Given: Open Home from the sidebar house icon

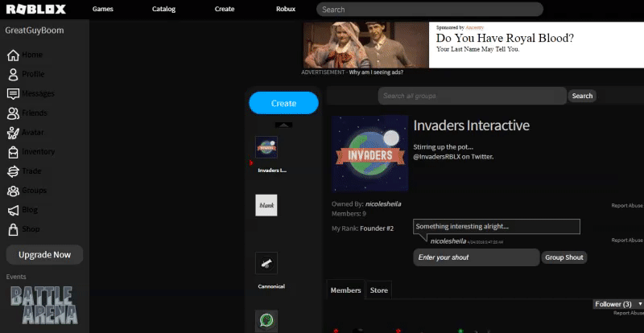Looking at the screenshot, I should tap(13, 55).
